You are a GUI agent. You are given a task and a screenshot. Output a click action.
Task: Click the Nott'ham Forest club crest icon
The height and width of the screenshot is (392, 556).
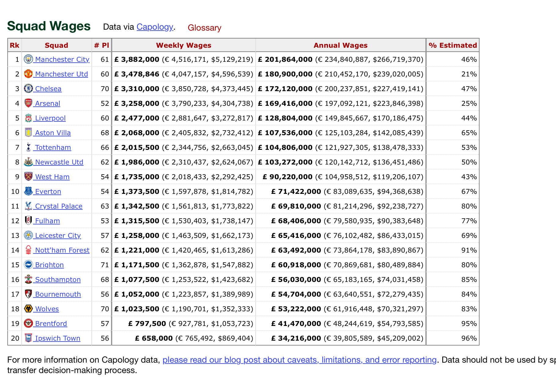point(28,250)
